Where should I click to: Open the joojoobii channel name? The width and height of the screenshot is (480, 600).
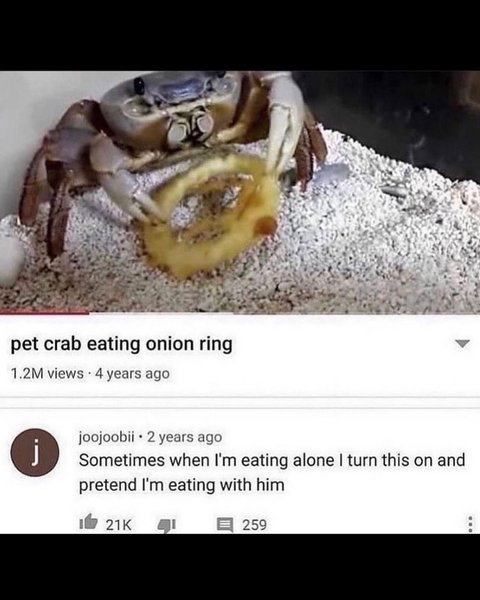click(x=106, y=437)
